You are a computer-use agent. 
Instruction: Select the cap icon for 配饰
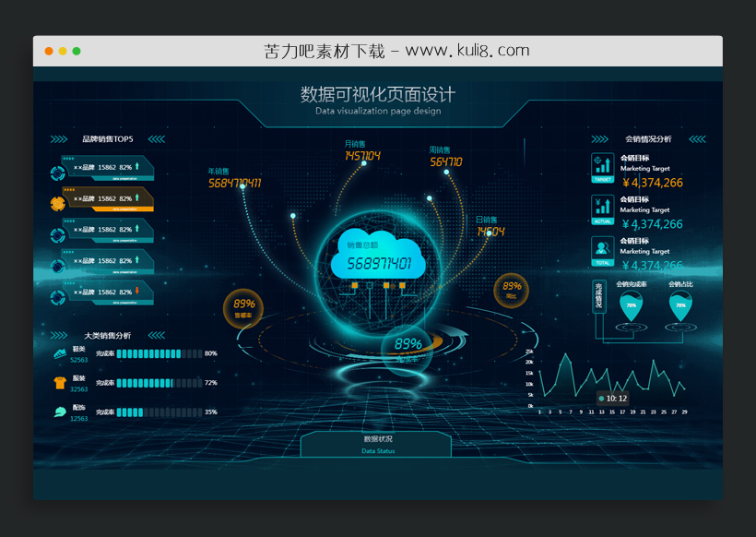[59, 412]
